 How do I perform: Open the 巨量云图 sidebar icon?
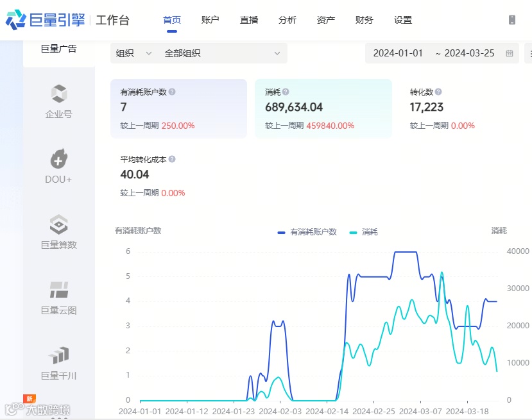pyautogui.click(x=58, y=290)
